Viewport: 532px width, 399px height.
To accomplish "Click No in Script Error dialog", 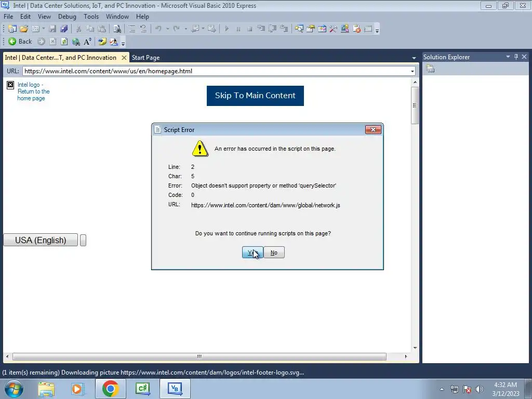I will (274, 252).
